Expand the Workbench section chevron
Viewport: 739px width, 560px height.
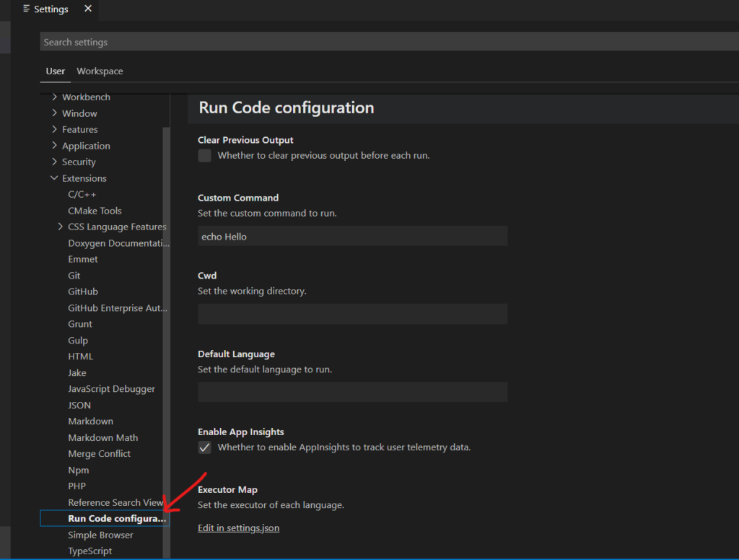click(x=55, y=97)
